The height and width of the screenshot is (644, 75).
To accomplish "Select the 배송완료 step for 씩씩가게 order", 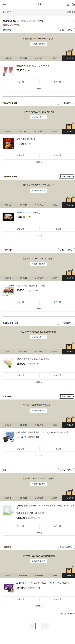I will click(x=70, y=351).
